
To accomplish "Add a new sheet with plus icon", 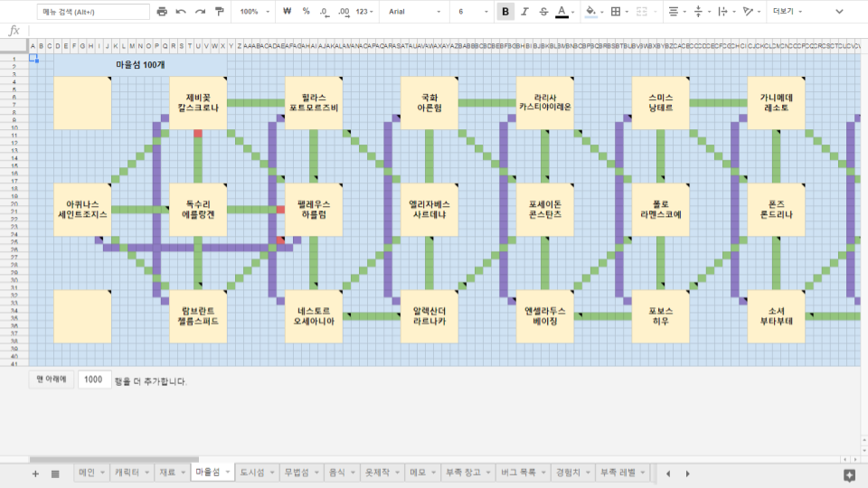I will [x=35, y=474].
